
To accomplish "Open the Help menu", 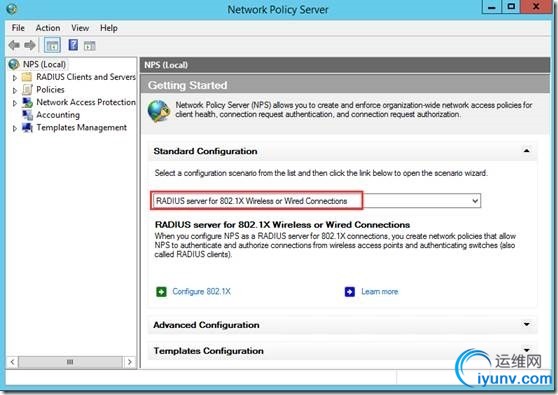I will click(109, 28).
